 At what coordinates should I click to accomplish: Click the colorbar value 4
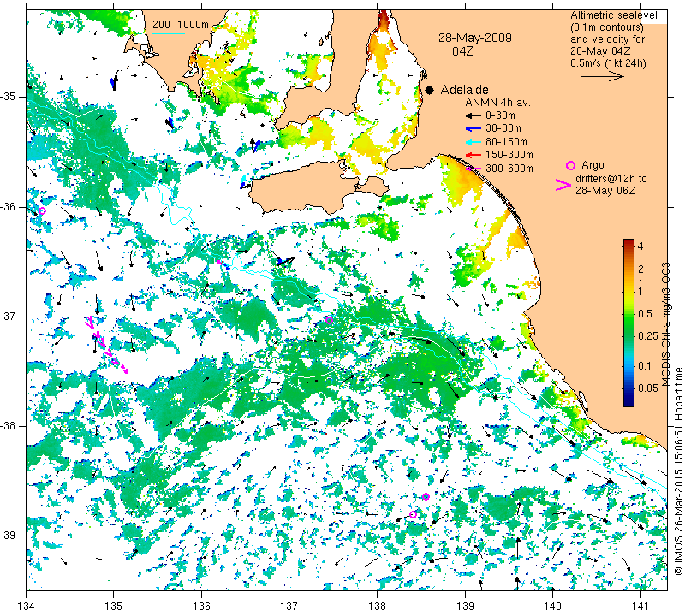(640, 246)
